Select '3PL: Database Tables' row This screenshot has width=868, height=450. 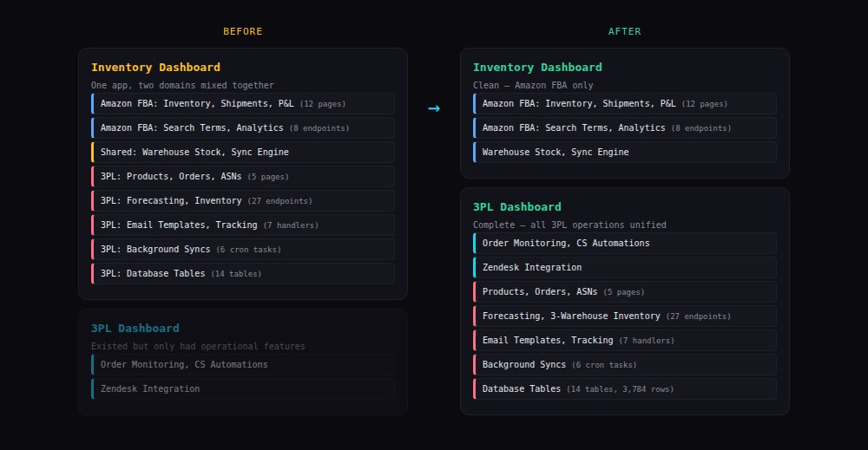[x=243, y=274]
